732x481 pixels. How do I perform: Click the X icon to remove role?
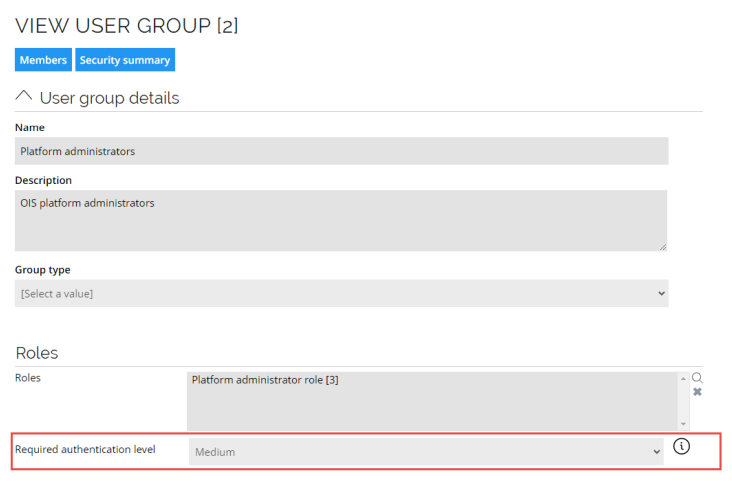click(x=697, y=392)
